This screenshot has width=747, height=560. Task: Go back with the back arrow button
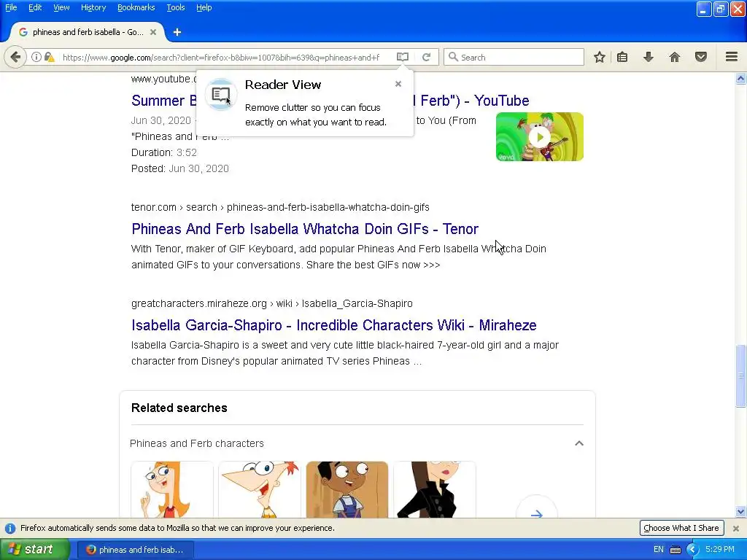pyautogui.click(x=15, y=57)
